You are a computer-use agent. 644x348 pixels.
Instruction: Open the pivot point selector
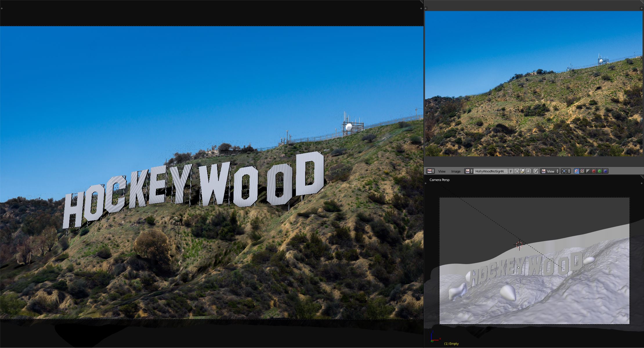[x=566, y=171]
